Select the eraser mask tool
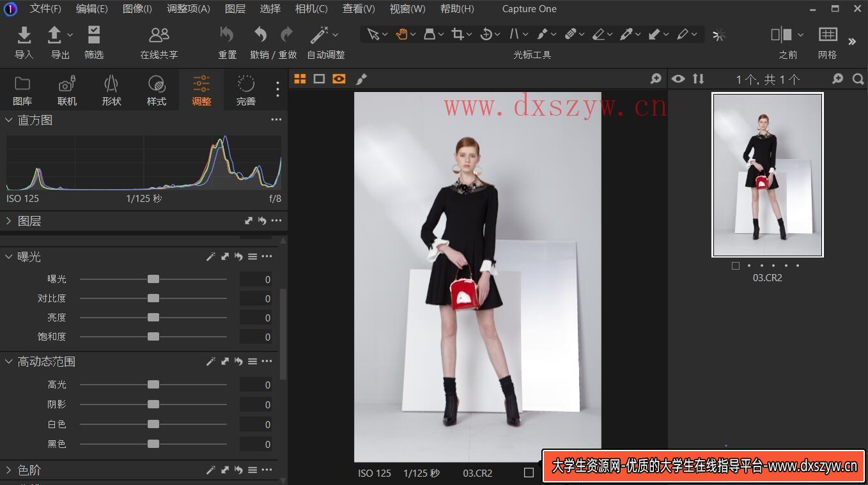868x485 pixels. coord(598,35)
